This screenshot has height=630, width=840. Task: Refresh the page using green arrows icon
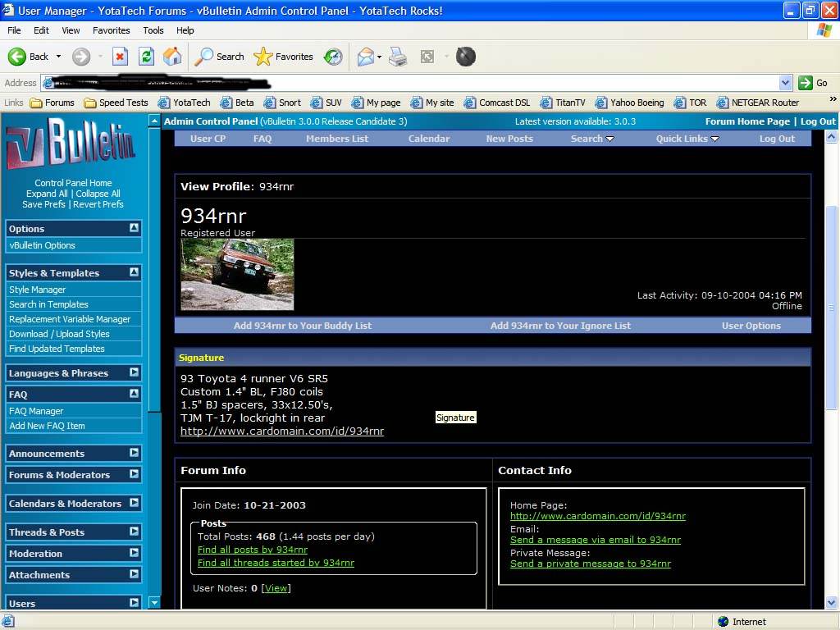(146, 57)
